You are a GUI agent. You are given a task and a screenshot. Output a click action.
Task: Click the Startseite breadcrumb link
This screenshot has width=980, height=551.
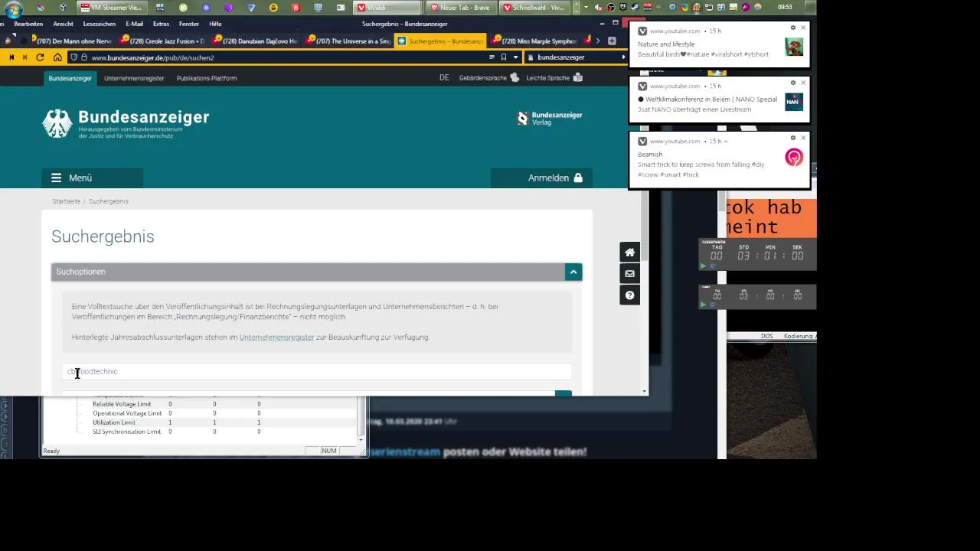tap(66, 201)
